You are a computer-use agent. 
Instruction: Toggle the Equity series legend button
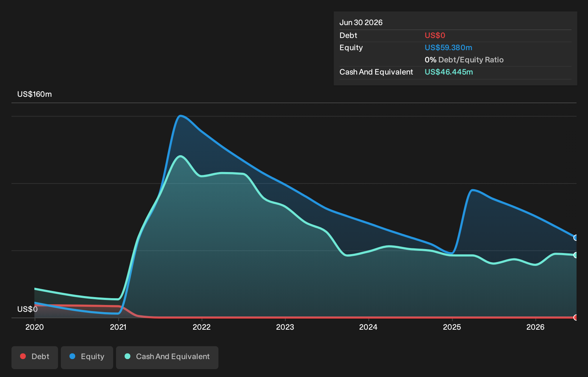(87, 357)
